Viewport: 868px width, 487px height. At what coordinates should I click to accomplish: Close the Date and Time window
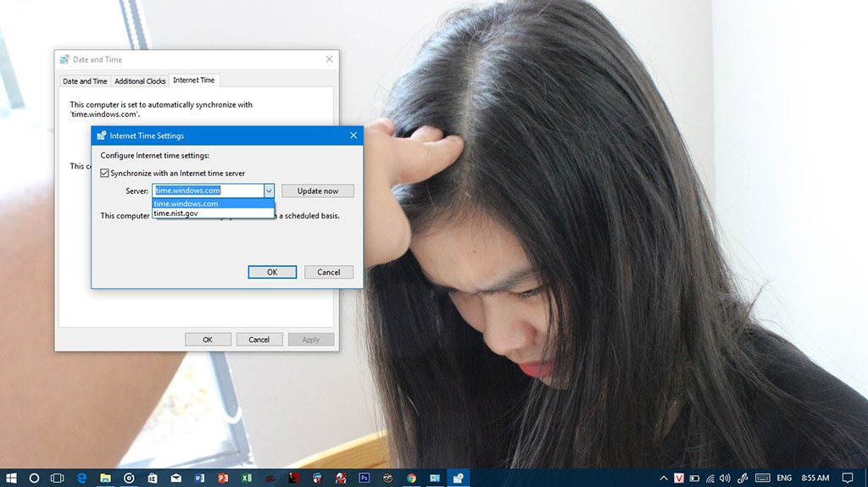pos(330,59)
